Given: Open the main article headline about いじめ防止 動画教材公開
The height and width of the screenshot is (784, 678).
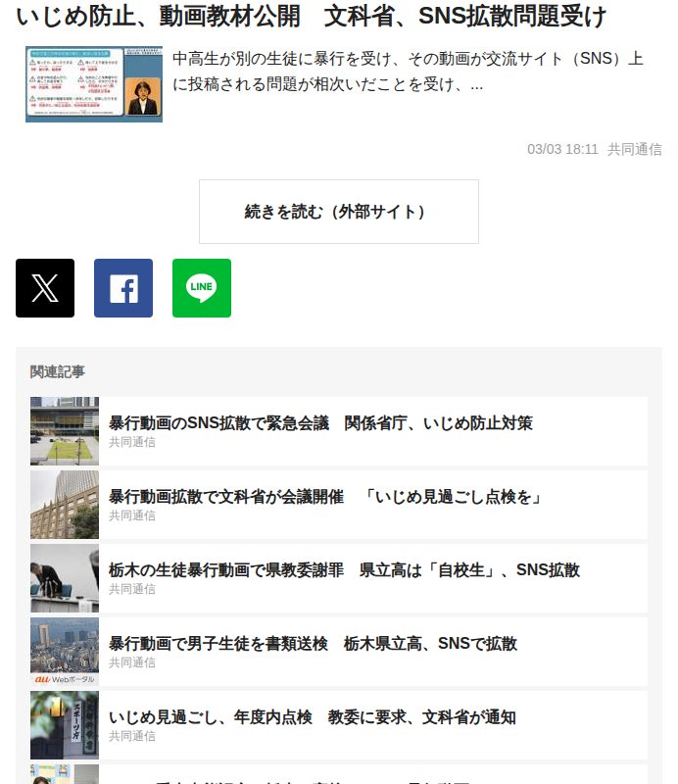Looking at the screenshot, I should click(312, 16).
